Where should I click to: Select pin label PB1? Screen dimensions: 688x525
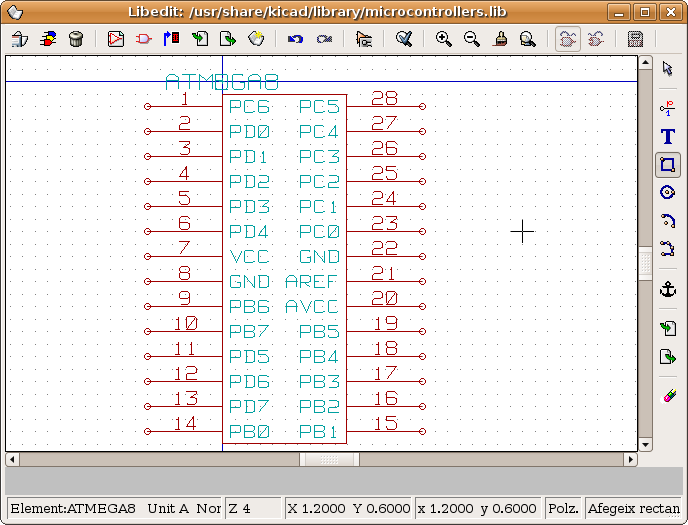[317, 432]
